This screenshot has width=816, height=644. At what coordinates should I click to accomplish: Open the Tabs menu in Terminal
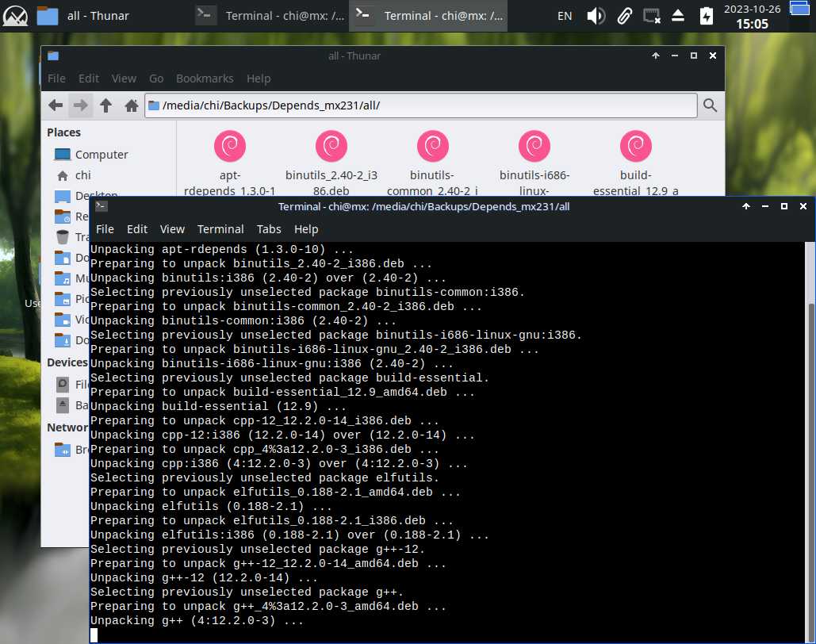tap(269, 229)
